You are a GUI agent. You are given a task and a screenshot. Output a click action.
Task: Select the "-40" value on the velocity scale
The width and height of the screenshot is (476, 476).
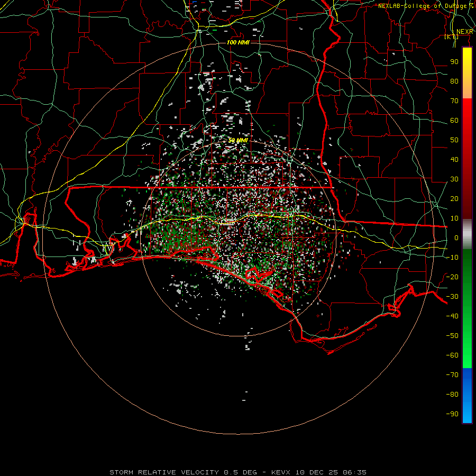452,316
